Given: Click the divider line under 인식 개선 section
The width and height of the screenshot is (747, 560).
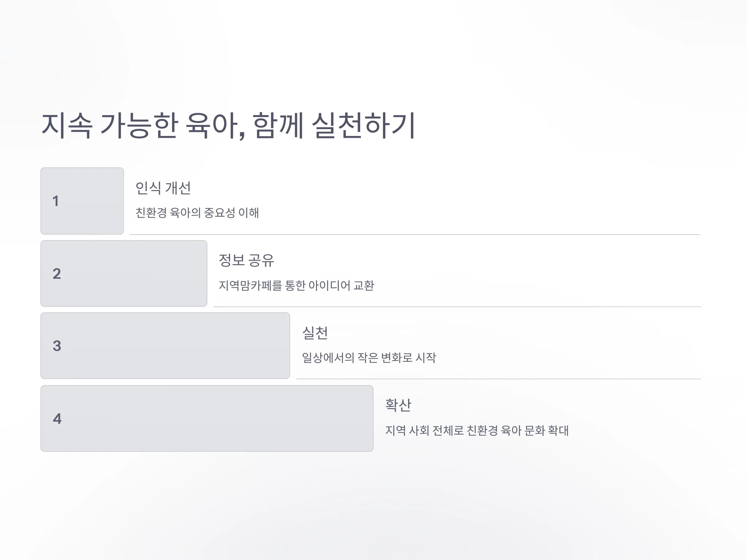Looking at the screenshot, I should (415, 235).
